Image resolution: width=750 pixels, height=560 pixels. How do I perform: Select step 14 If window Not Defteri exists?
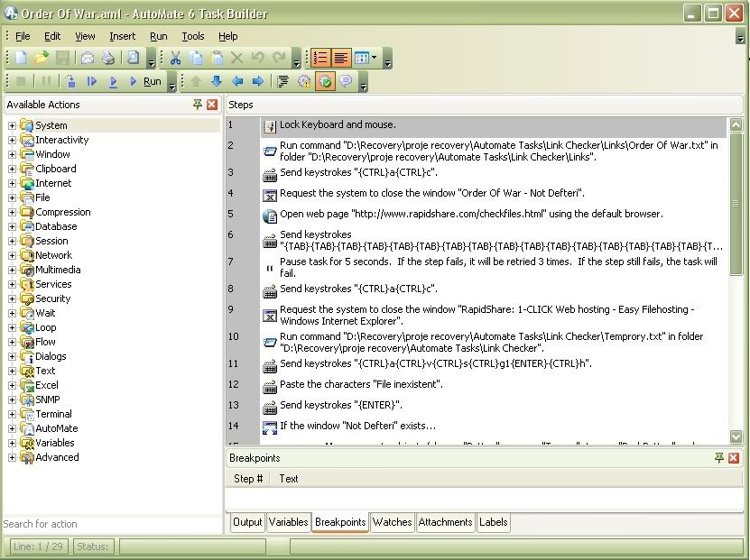[477, 427]
